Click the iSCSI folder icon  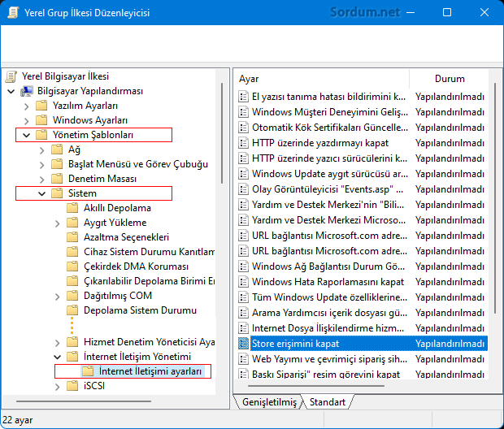coord(72,386)
